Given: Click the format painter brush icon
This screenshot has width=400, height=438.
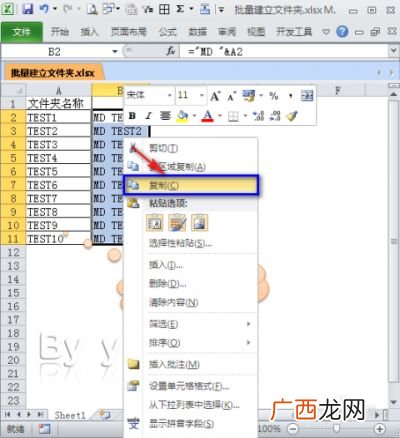Looking at the screenshot, I should (x=292, y=116).
